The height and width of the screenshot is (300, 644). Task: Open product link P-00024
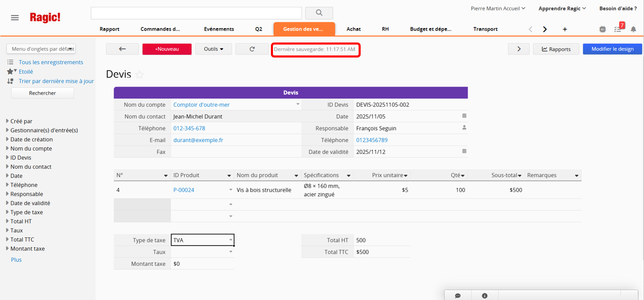click(184, 190)
